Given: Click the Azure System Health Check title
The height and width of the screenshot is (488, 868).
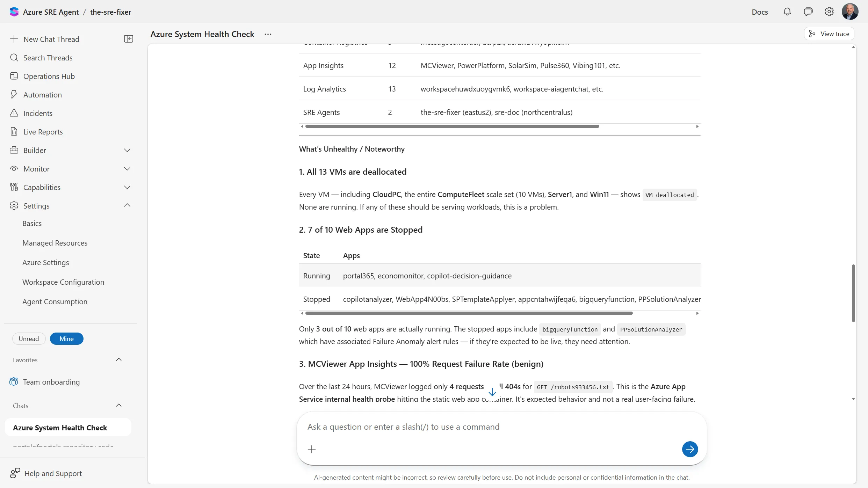Looking at the screenshot, I should coord(202,34).
